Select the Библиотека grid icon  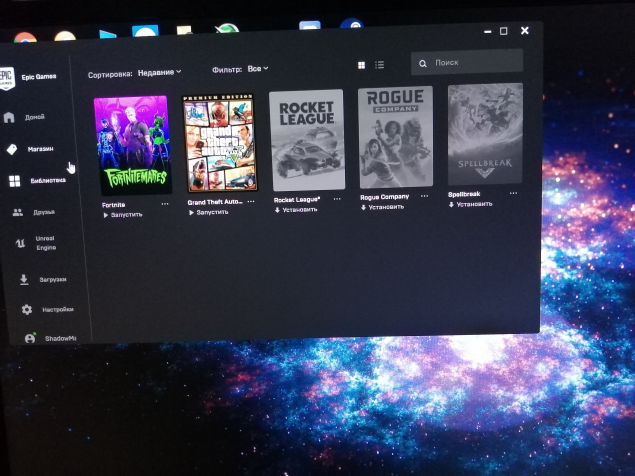[15, 181]
